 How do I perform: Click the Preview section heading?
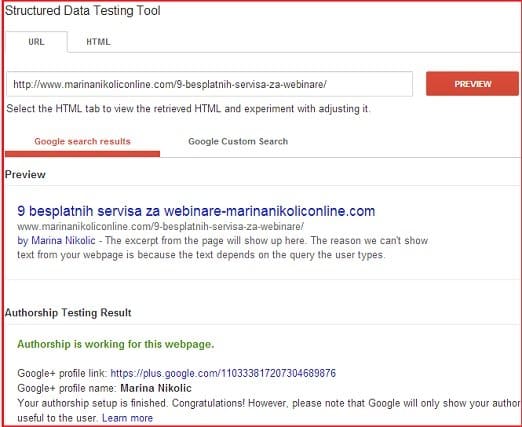[25, 174]
